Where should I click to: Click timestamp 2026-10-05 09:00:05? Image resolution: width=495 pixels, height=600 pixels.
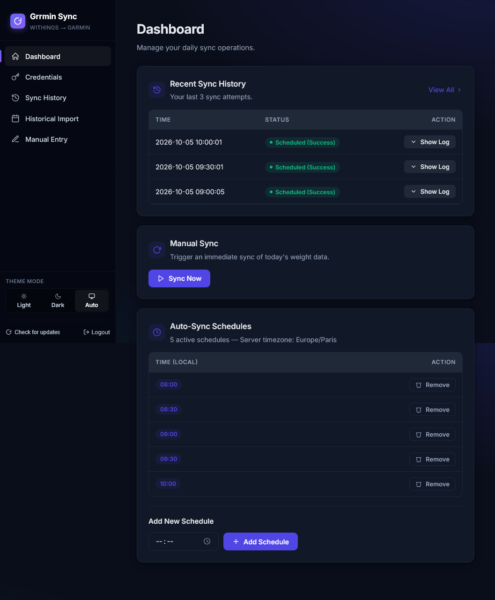pos(190,192)
